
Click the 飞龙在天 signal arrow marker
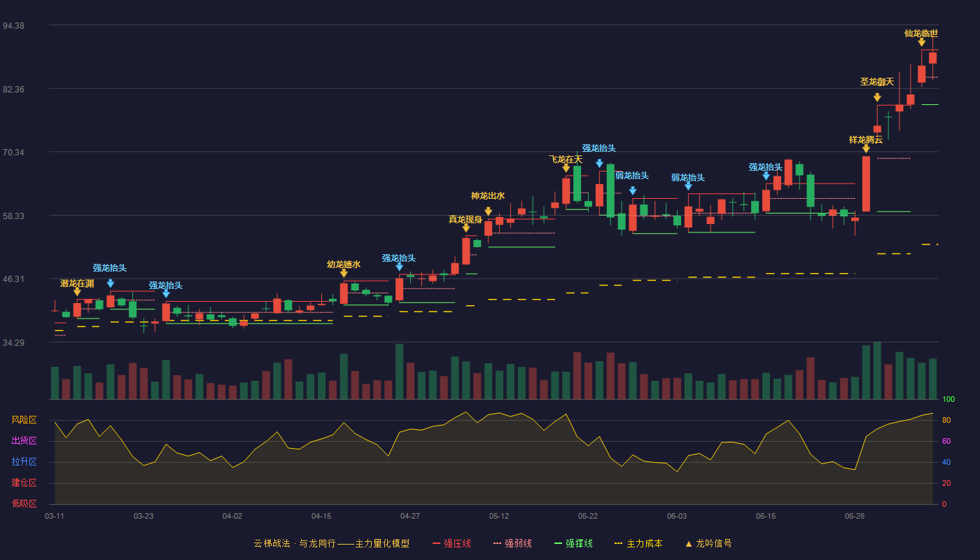click(566, 168)
